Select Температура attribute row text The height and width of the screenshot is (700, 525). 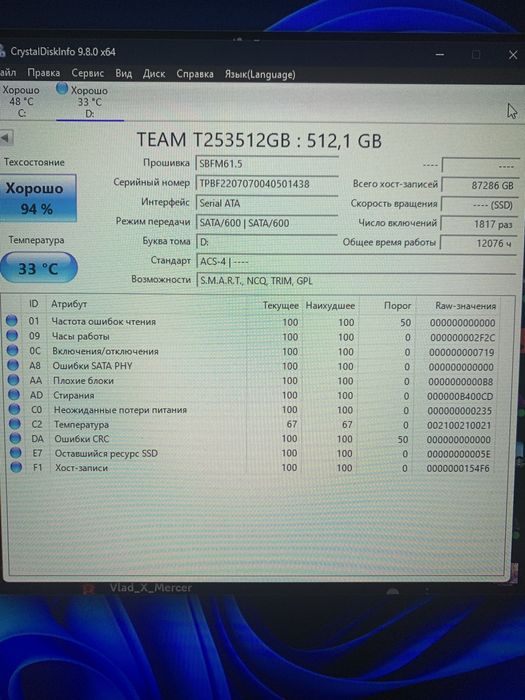(x=81, y=424)
